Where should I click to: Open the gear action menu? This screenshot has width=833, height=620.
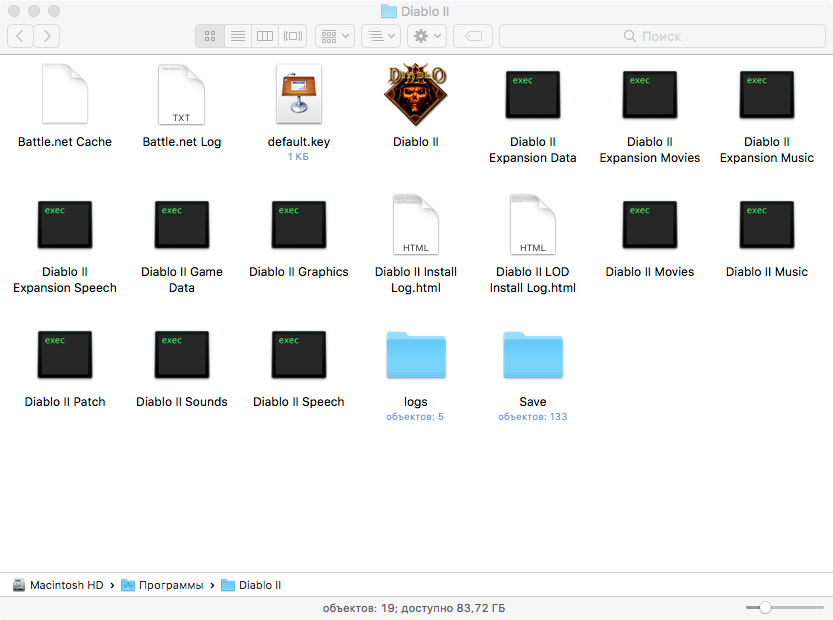tap(427, 36)
